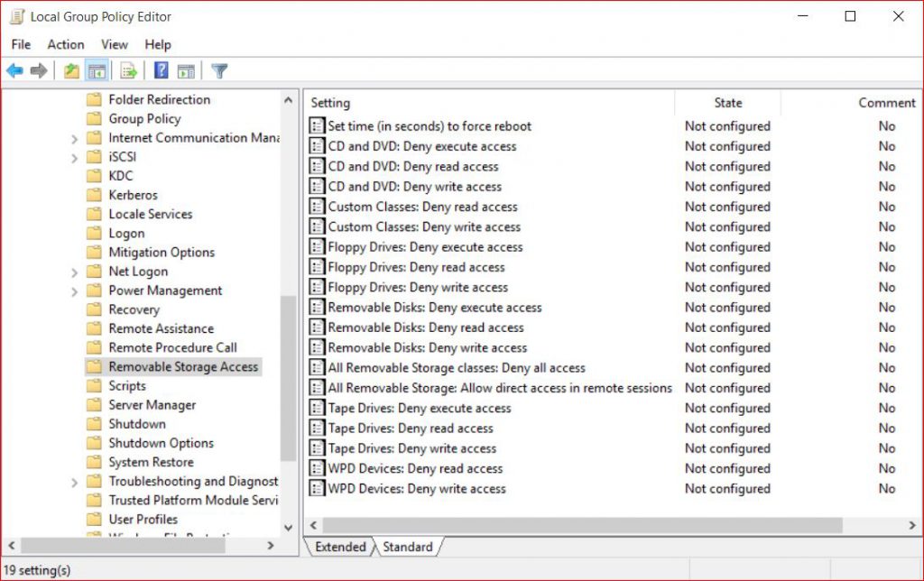The image size is (924, 581).
Task: Expand the Internet Communication Management node
Action: pyautogui.click(x=74, y=137)
